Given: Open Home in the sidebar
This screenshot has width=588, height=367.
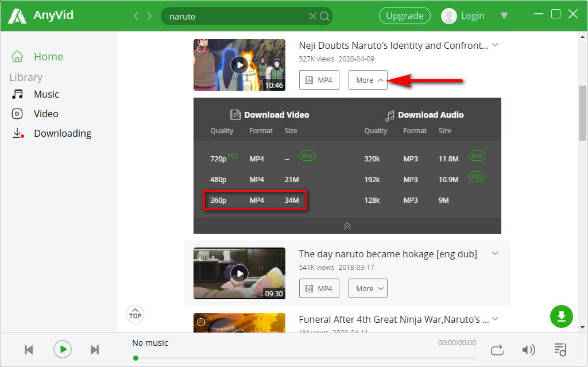Looking at the screenshot, I should 48,57.
